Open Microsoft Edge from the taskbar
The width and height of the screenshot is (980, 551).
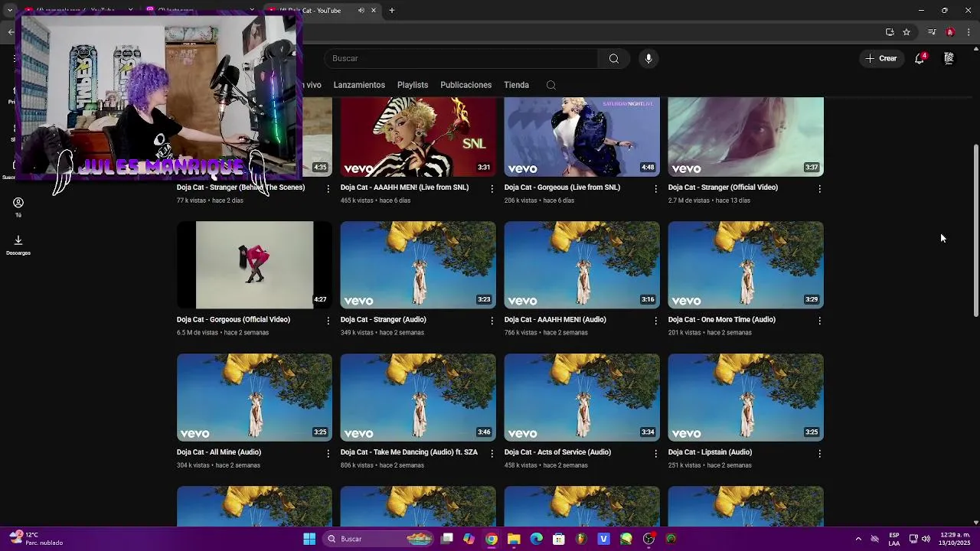point(536,539)
